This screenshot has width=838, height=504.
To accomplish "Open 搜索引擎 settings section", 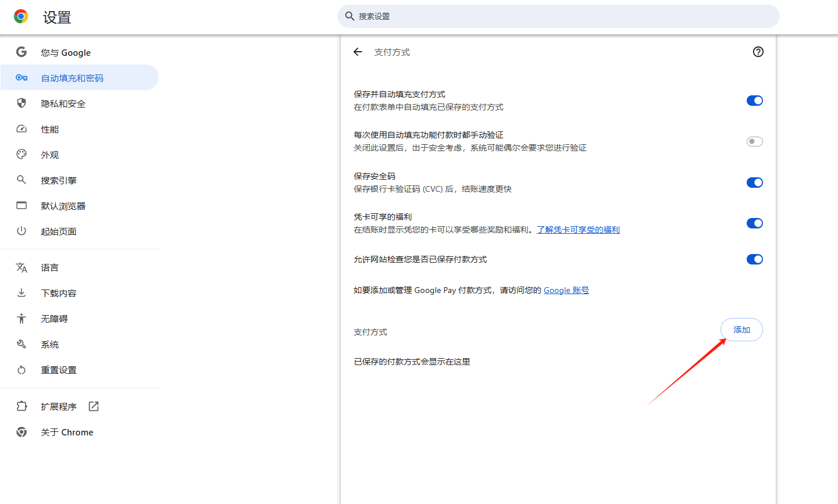I will 80,180.
